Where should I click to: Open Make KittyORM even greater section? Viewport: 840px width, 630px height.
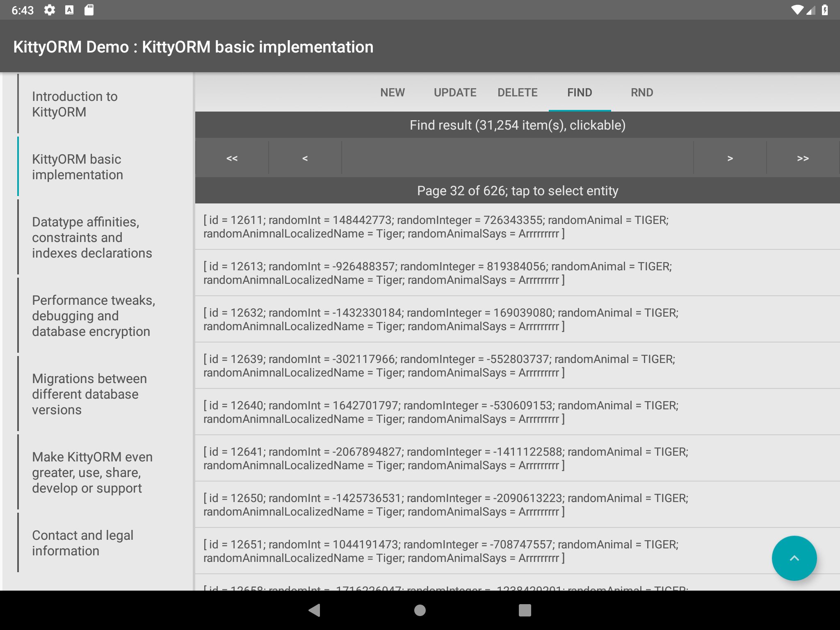(x=105, y=472)
